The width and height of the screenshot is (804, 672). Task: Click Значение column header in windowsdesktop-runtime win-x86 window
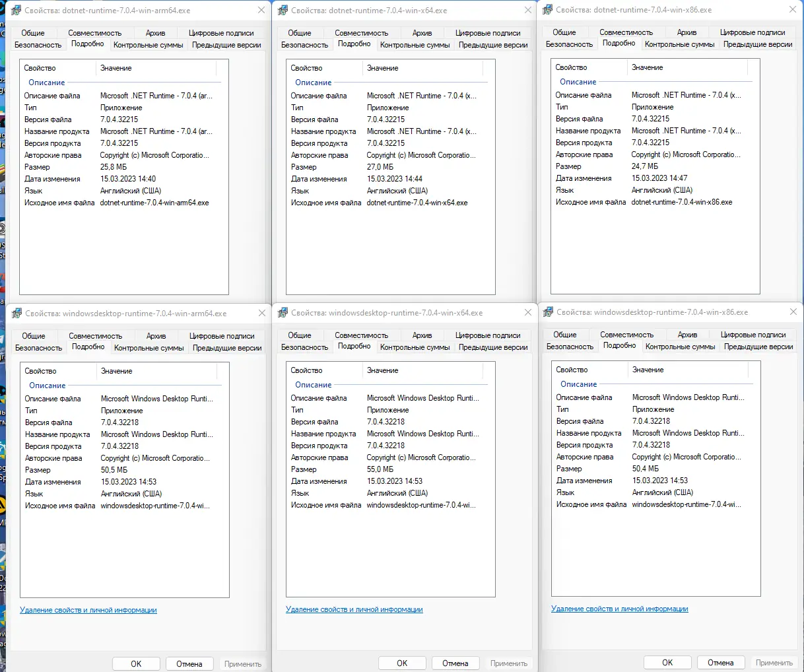tap(688, 370)
